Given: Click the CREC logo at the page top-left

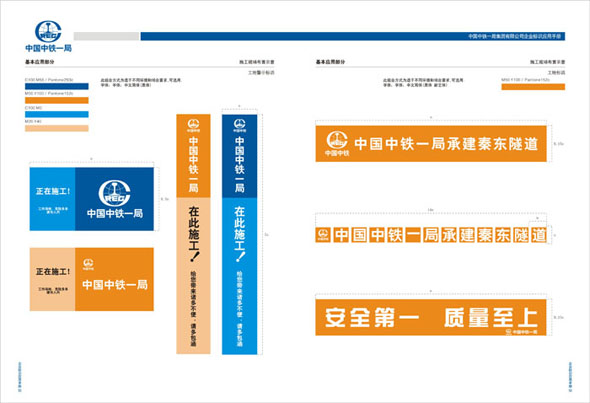Looking at the screenshot, I should click(48, 31).
